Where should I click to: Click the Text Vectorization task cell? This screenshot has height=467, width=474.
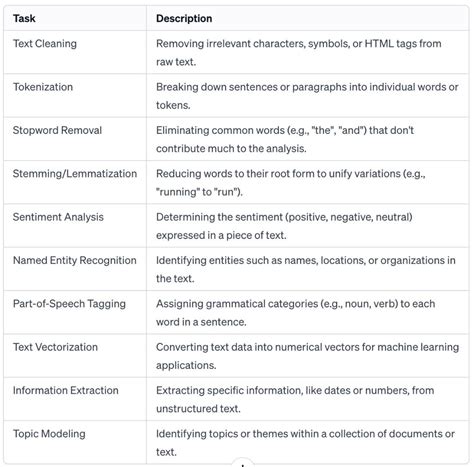click(x=55, y=347)
